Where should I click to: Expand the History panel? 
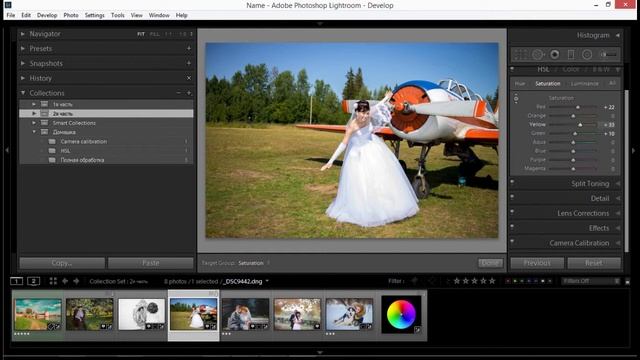[23, 78]
